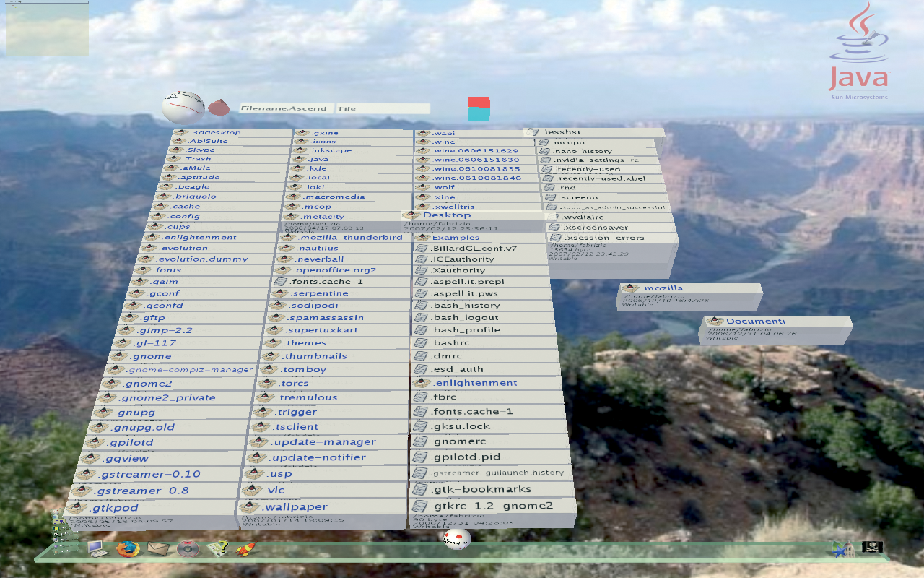Click the red and cyan cube
Viewport: 924px width, 578px height.
[479, 108]
